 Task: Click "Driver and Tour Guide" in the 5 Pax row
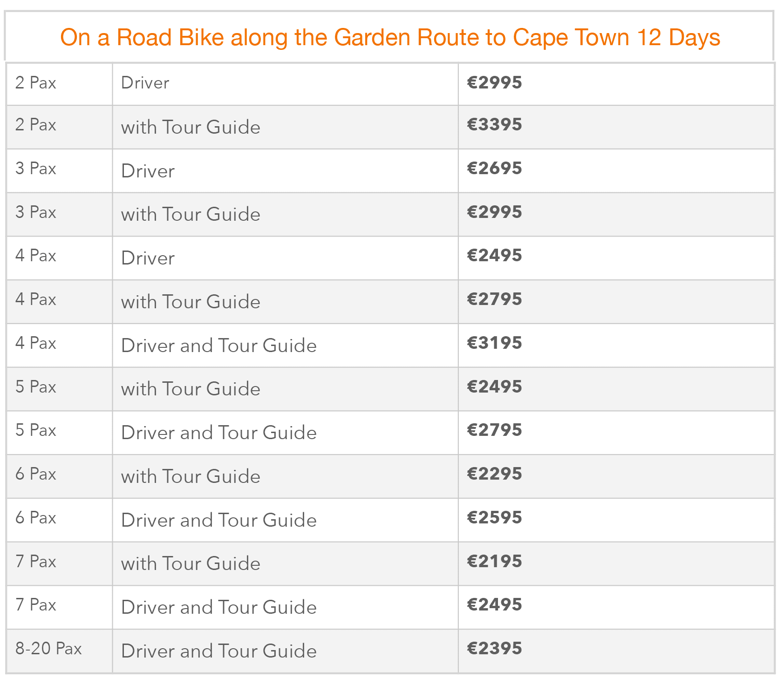pos(218,433)
